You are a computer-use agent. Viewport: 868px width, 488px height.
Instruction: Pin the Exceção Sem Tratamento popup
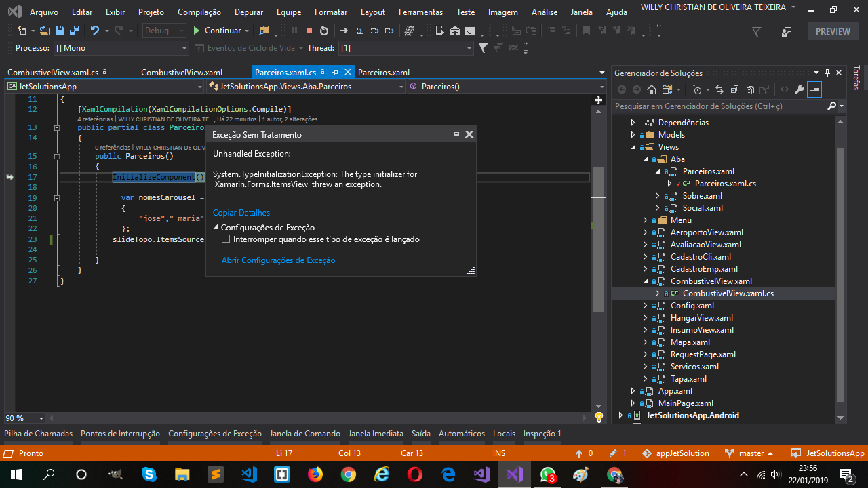click(x=456, y=134)
